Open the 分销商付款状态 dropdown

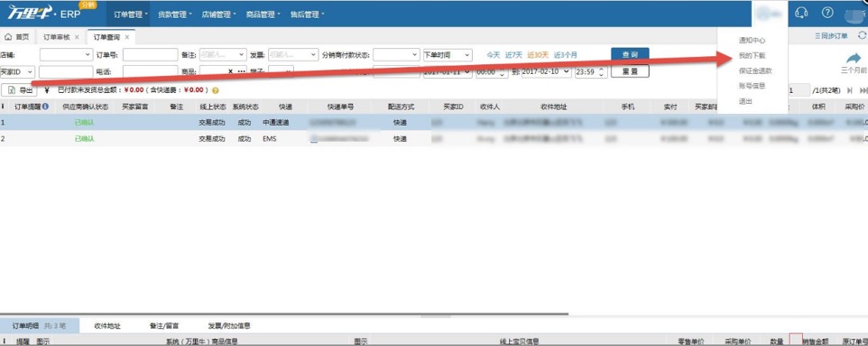(396, 55)
